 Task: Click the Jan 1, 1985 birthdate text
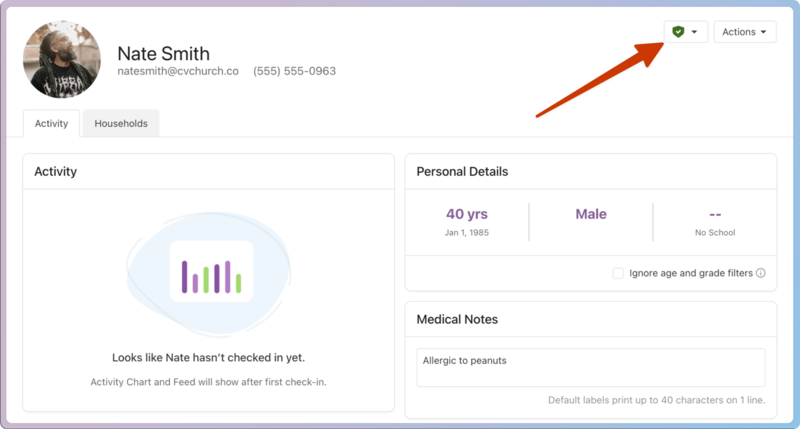(467, 233)
